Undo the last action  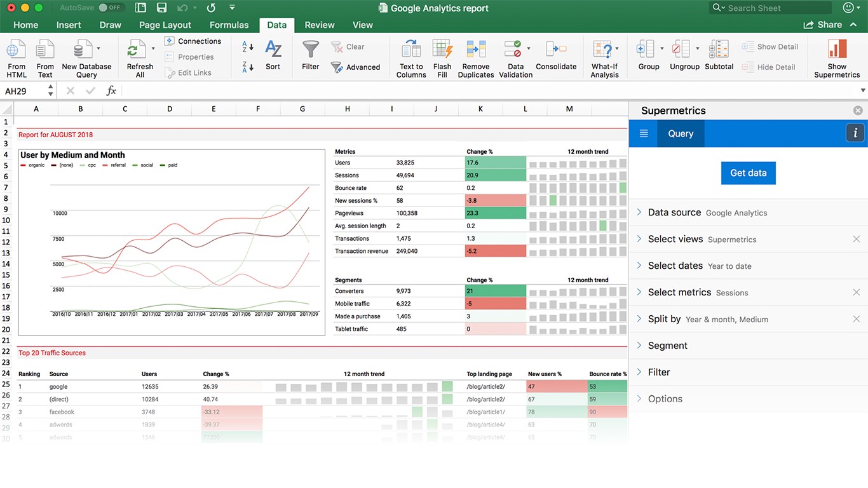[182, 8]
